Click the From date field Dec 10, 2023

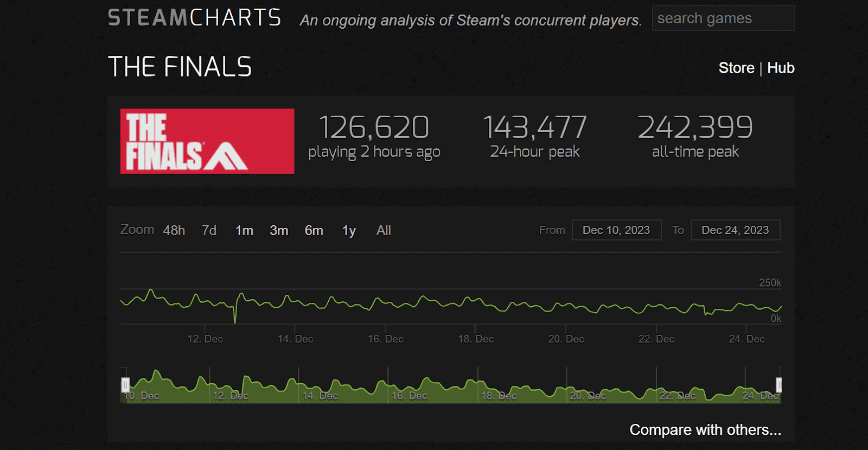click(616, 230)
